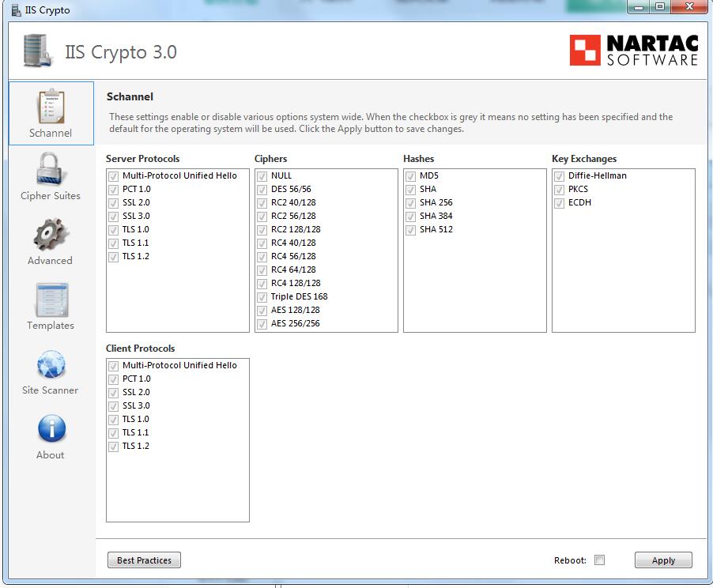This screenshot has height=588, width=713.
Task: Toggle the ECDH key exchange checkbox
Action: pos(559,202)
